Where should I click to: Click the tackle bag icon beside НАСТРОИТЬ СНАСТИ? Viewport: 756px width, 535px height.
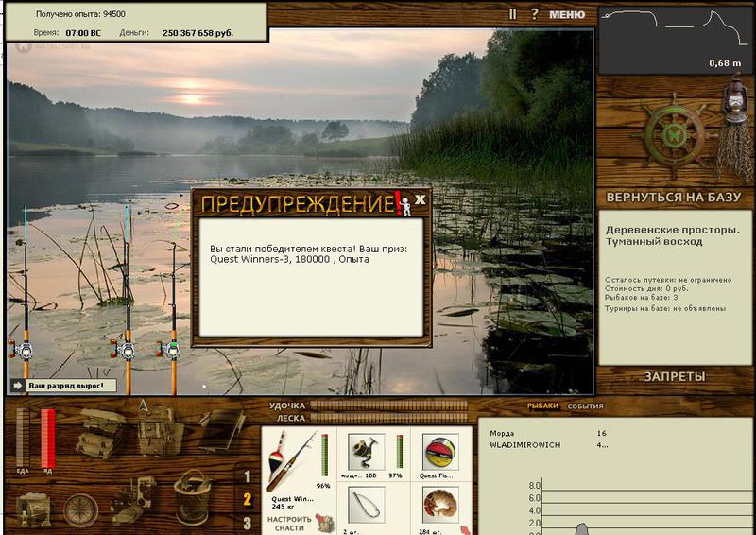324,523
